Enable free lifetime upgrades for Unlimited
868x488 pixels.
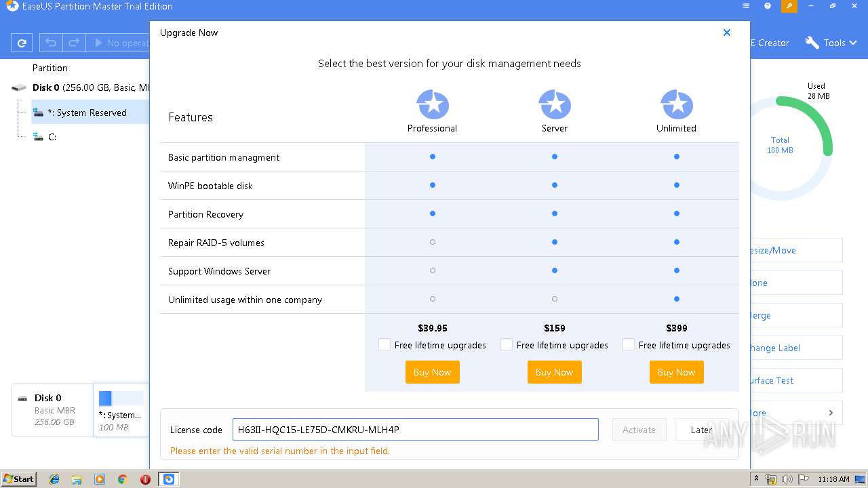[x=629, y=345]
